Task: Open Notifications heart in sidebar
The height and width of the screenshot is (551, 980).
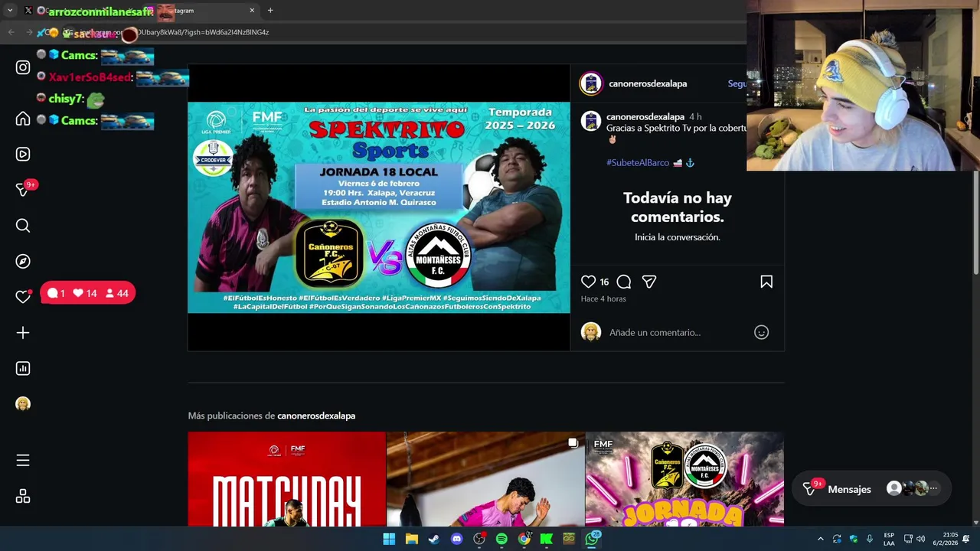Action: 23,297
